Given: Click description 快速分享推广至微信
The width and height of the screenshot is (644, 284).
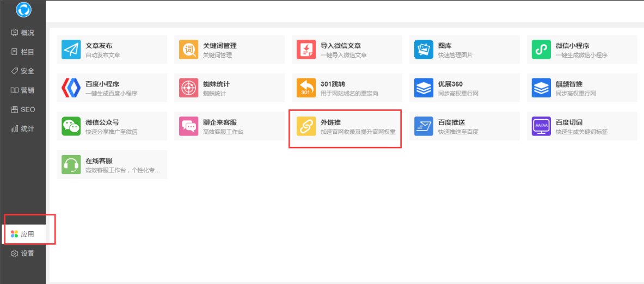Looking at the screenshot, I should tap(111, 132).
